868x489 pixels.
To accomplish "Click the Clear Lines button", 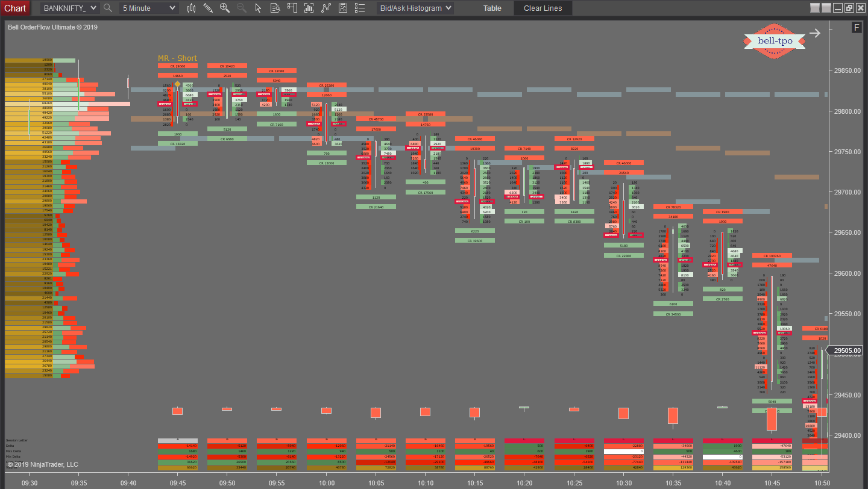I will (x=543, y=8).
